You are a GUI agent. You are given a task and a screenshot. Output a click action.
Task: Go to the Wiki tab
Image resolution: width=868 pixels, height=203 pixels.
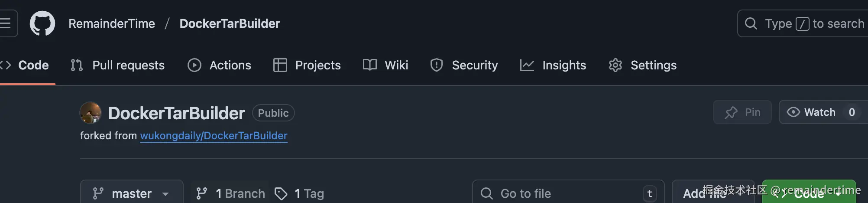385,65
